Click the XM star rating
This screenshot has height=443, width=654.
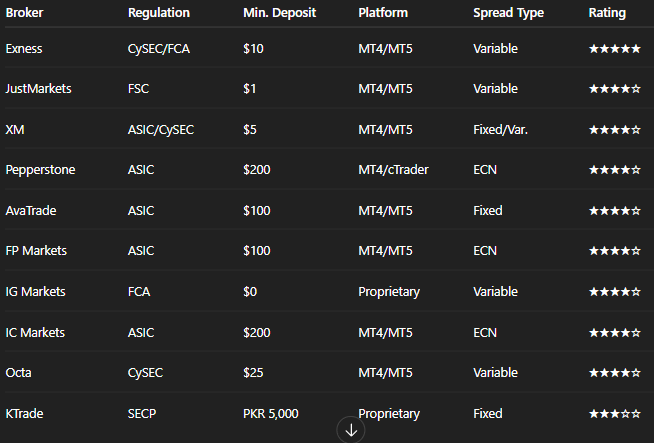[x=614, y=130]
